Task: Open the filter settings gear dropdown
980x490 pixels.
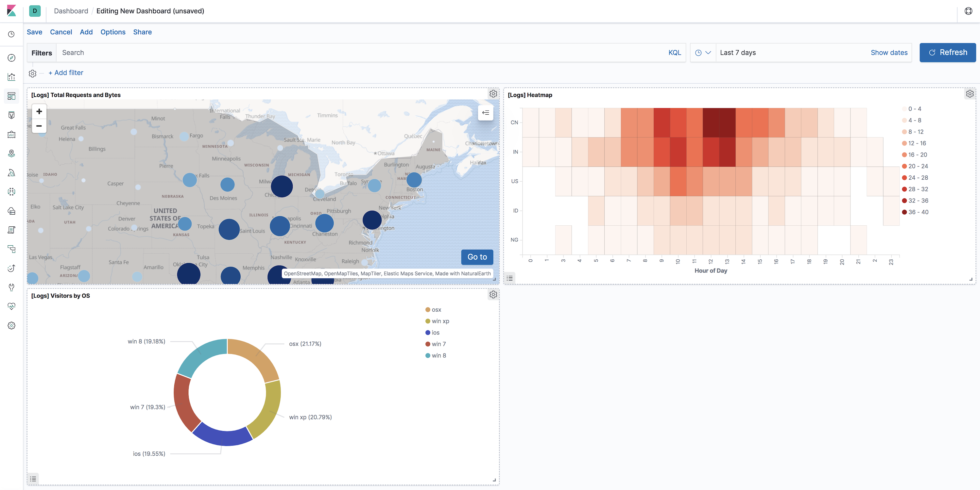Action: click(32, 73)
